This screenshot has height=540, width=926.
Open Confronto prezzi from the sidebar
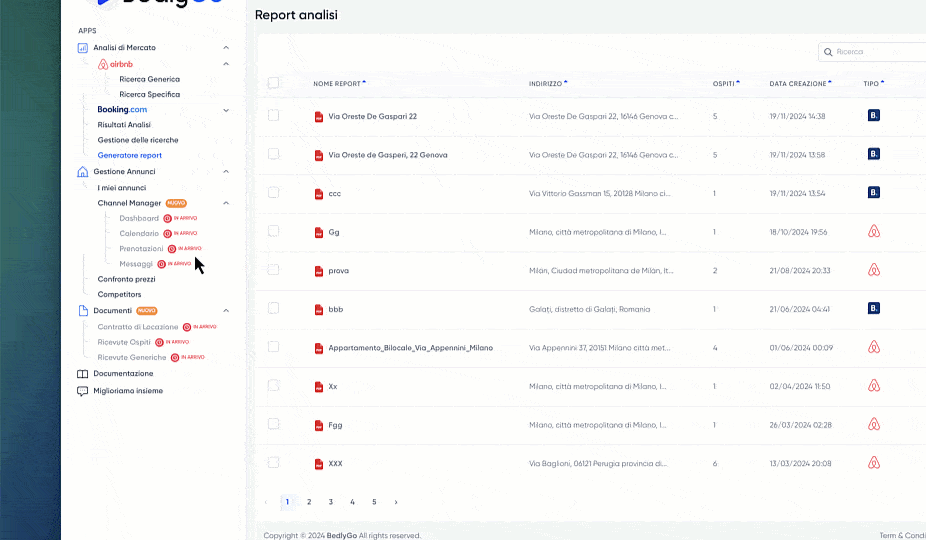pyautogui.click(x=126, y=279)
